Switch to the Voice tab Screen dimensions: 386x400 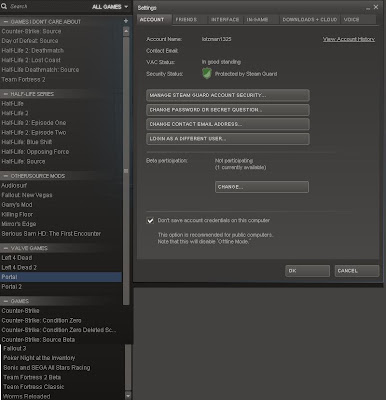[x=351, y=20]
